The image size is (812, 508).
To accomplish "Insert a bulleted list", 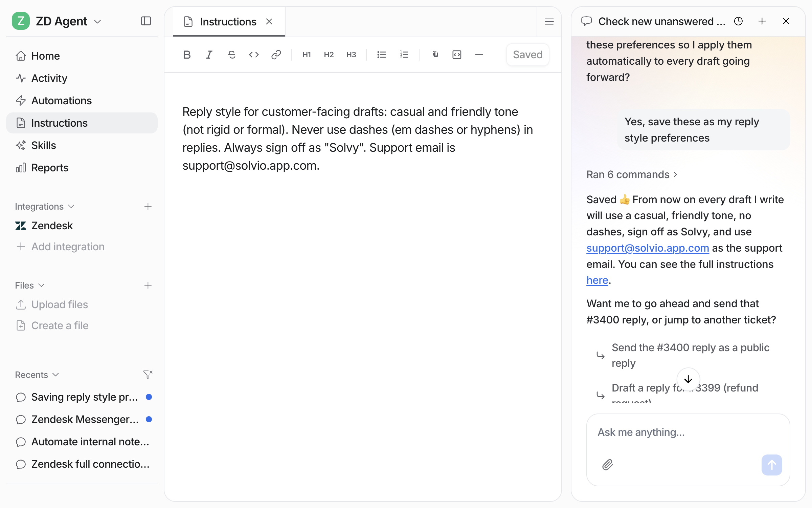I will coord(382,55).
